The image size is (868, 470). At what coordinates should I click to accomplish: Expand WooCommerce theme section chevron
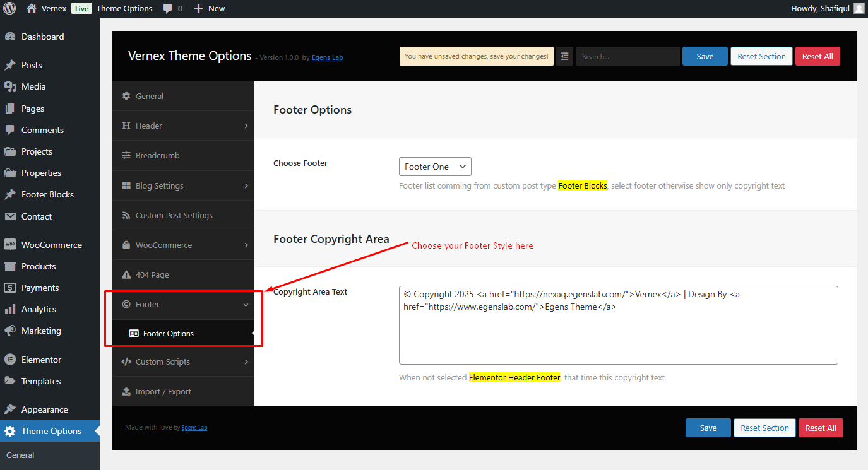(246, 245)
